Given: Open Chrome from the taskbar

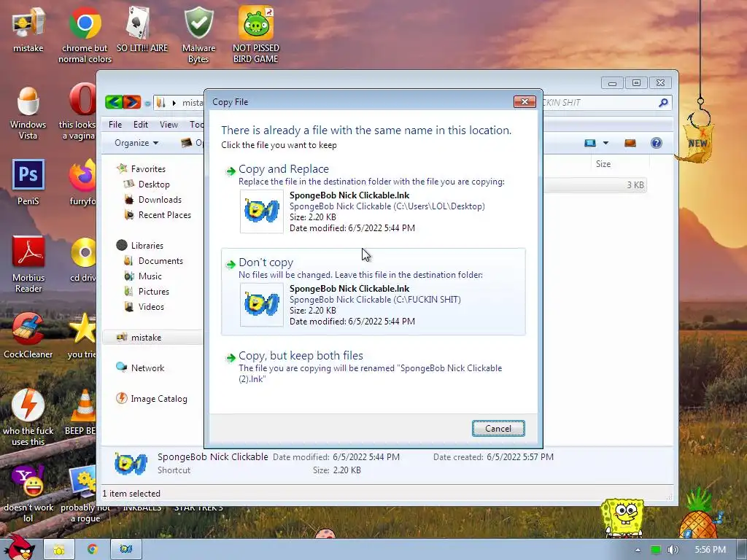Looking at the screenshot, I should tap(93, 550).
